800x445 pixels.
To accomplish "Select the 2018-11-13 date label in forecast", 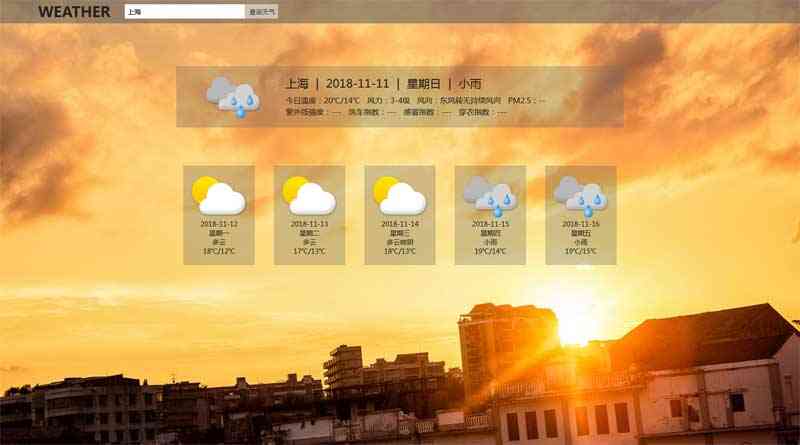I will pos(309,224).
